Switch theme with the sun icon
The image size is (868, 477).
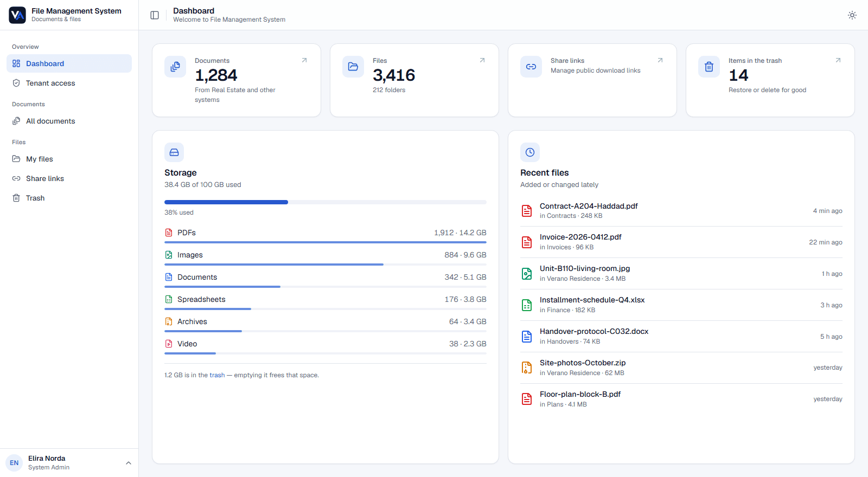(x=852, y=15)
